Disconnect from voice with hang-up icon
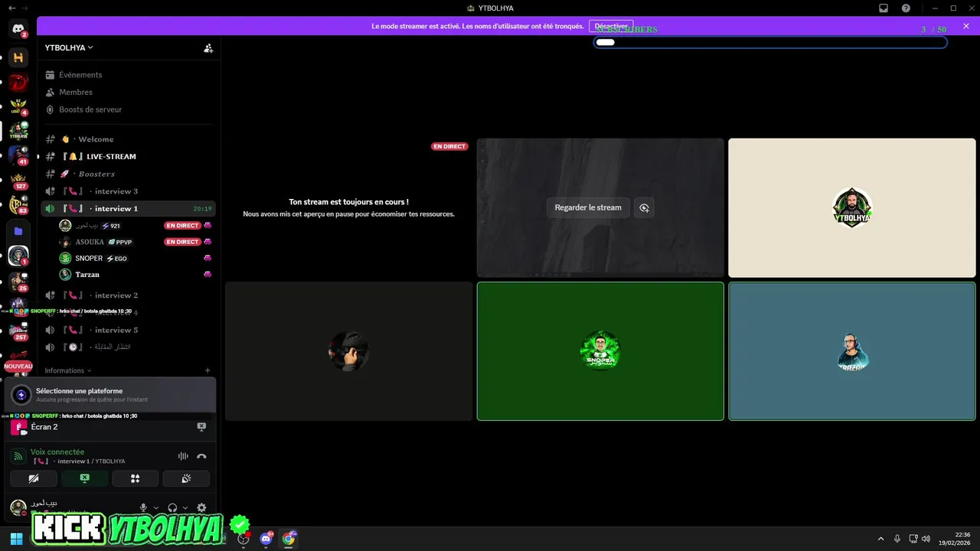 201,456
